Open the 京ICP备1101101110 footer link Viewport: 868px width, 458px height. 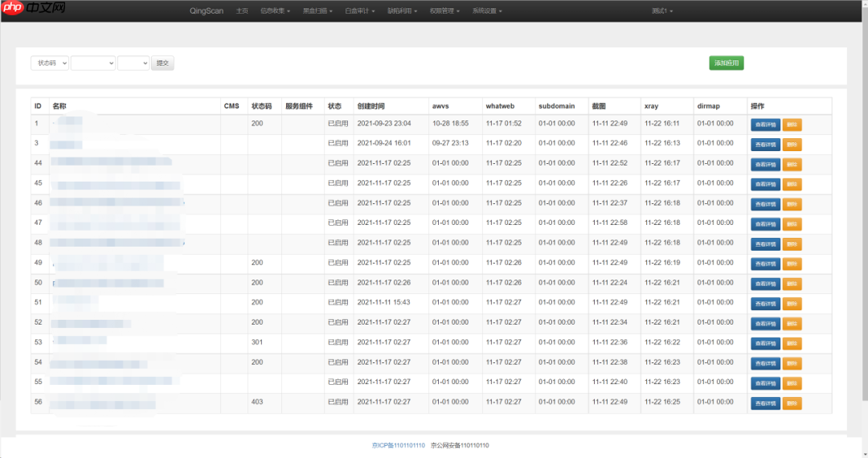tap(399, 445)
